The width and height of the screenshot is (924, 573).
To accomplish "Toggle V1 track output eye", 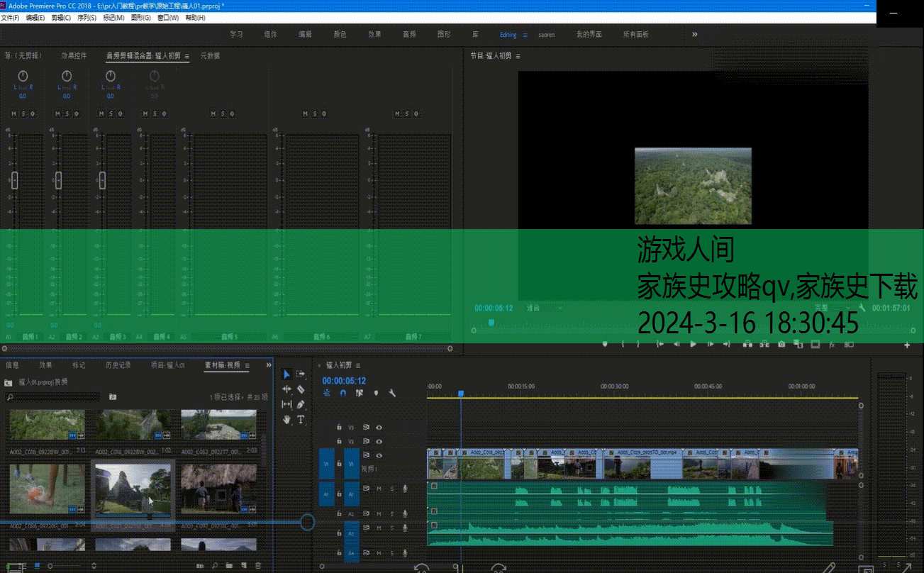I will point(379,455).
